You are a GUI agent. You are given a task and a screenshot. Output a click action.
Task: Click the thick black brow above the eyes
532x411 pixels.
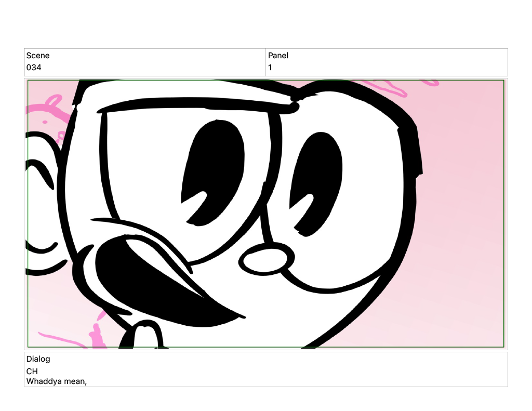pyautogui.click(x=197, y=105)
